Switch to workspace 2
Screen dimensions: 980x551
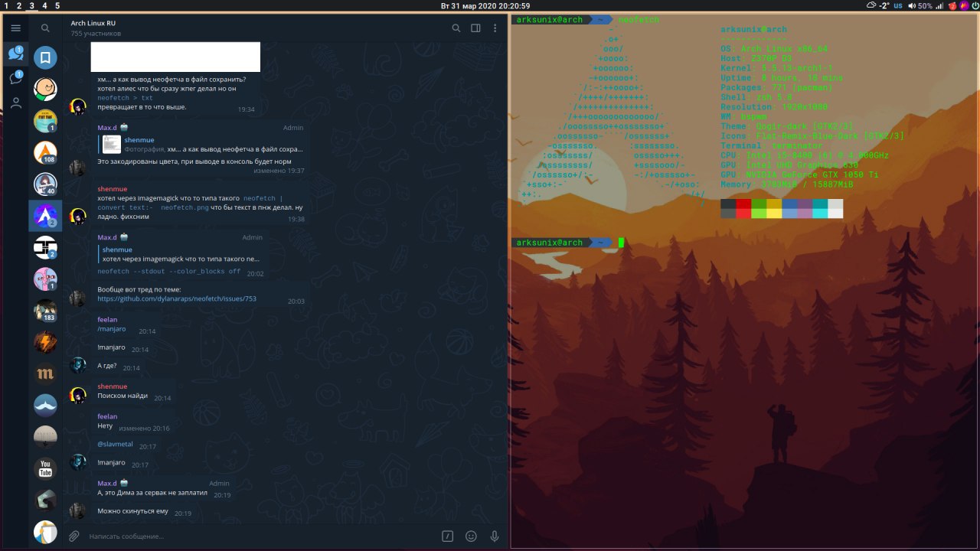[19, 5]
